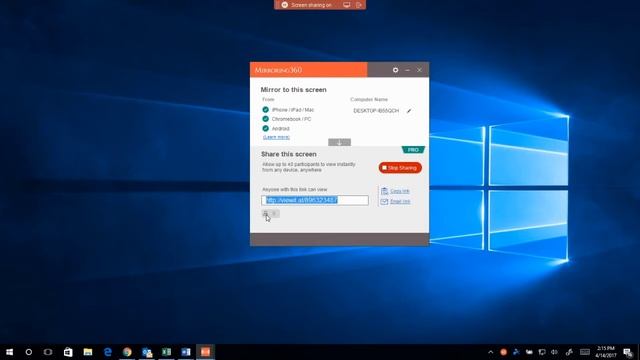Click the network tray icon
The width and height of the screenshot is (640, 360).
coord(542,352)
